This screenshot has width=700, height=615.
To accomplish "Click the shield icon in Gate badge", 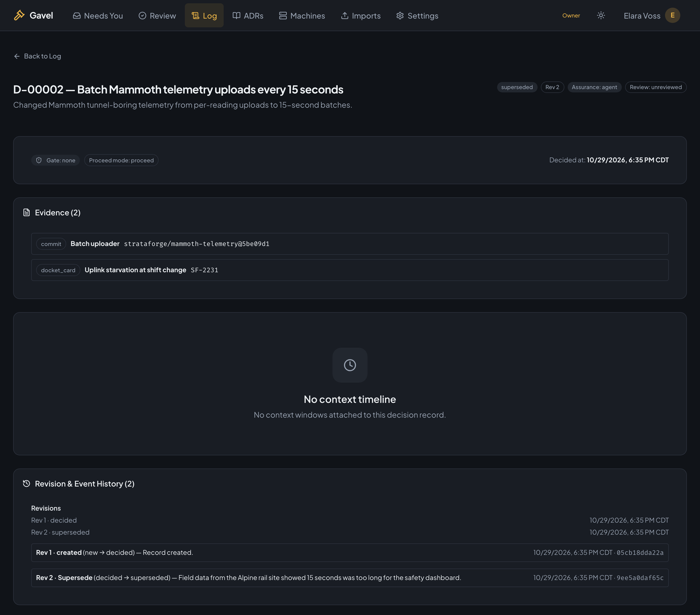I will (x=39, y=160).
